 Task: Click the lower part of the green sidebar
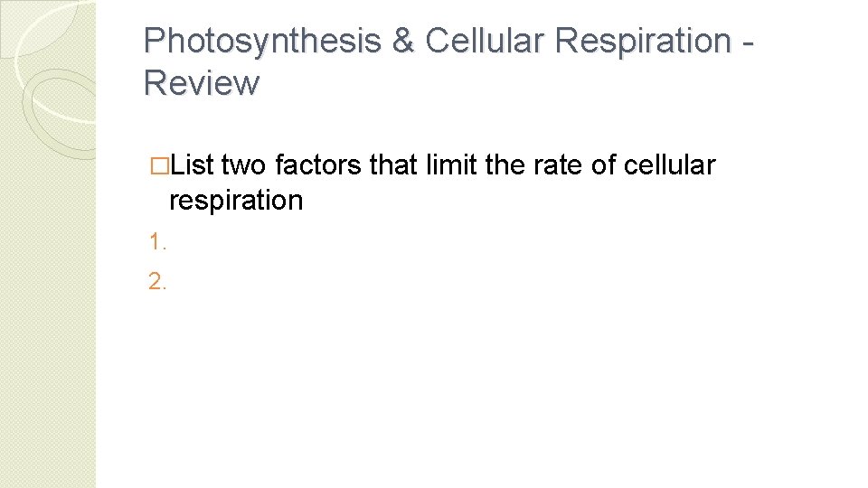[x=48, y=388]
